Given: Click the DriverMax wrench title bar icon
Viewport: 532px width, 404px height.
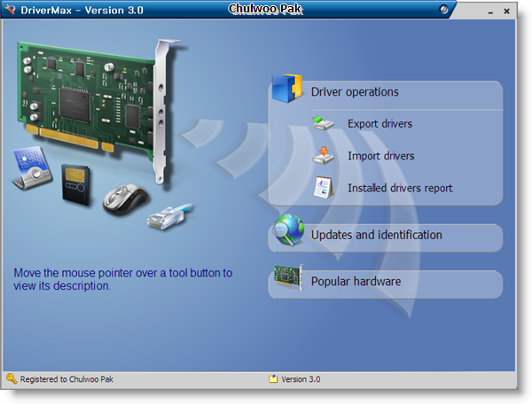Looking at the screenshot, I should pos(10,9).
